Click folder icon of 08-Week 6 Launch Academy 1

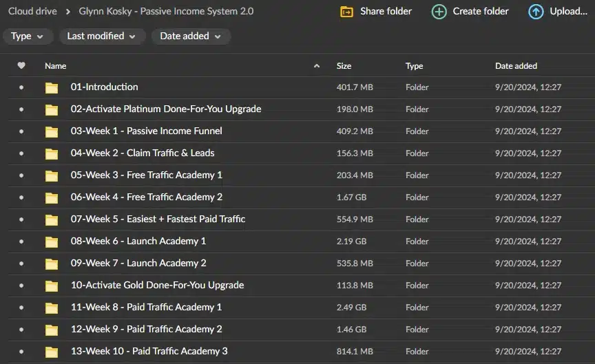52,242
